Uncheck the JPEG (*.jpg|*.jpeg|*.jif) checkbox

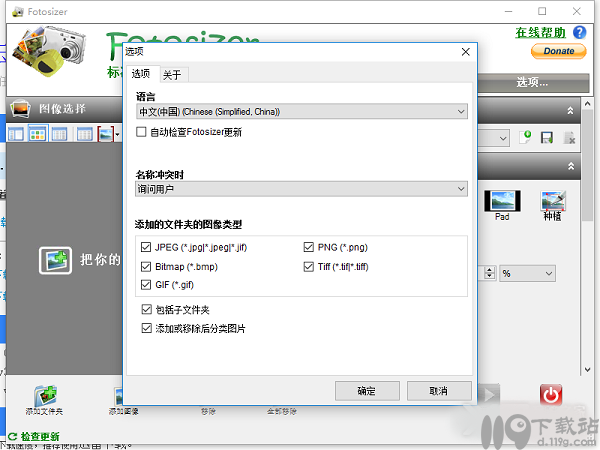(146, 247)
